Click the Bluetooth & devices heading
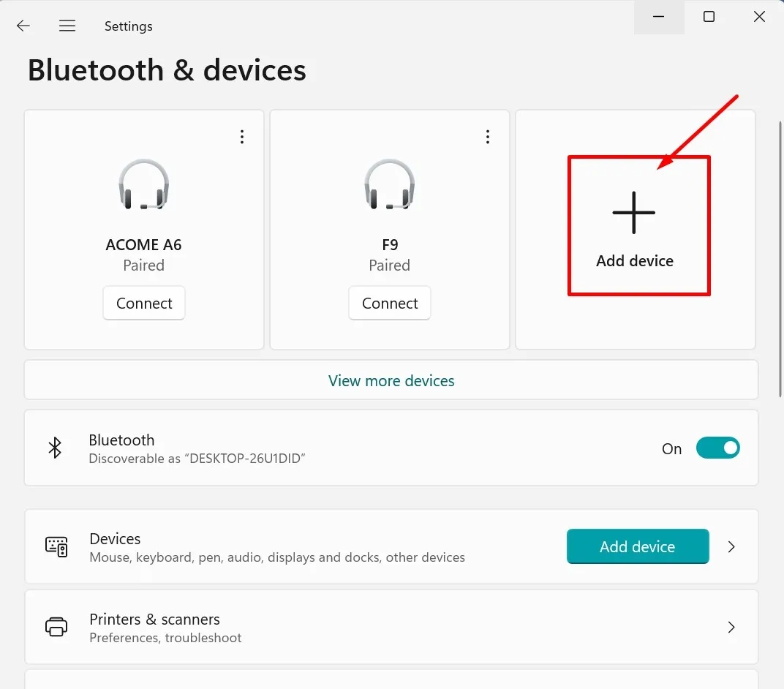 tap(167, 69)
